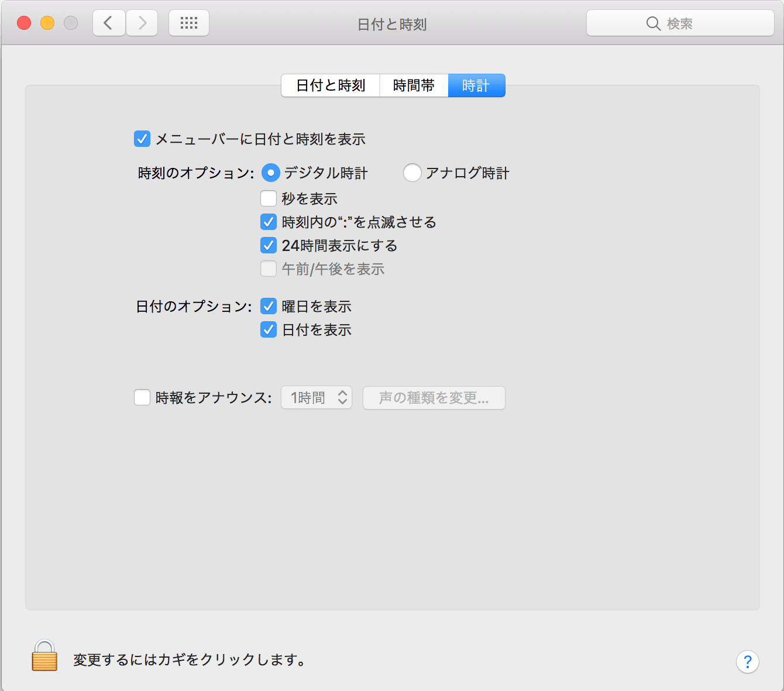The image size is (784, 691).
Task: Select the デジタル時計 radio button
Action: coord(270,173)
